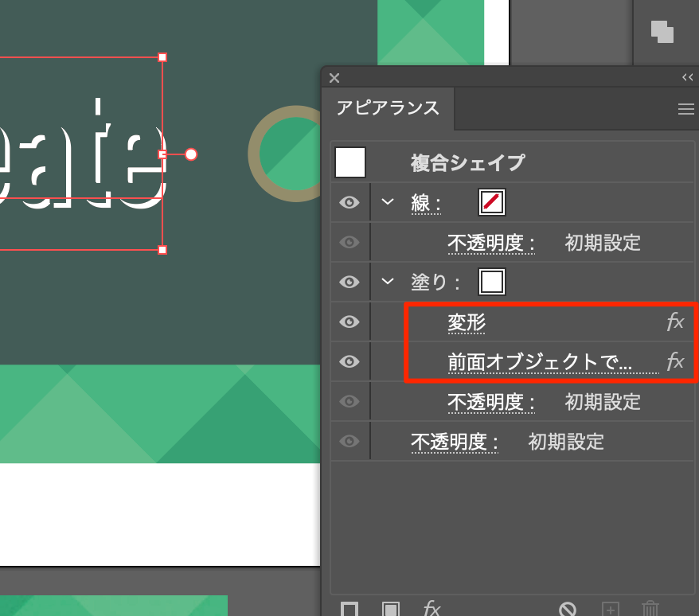The image size is (699, 616).
Task: Toggle visibility of 塗り fill row
Action: [x=349, y=282]
